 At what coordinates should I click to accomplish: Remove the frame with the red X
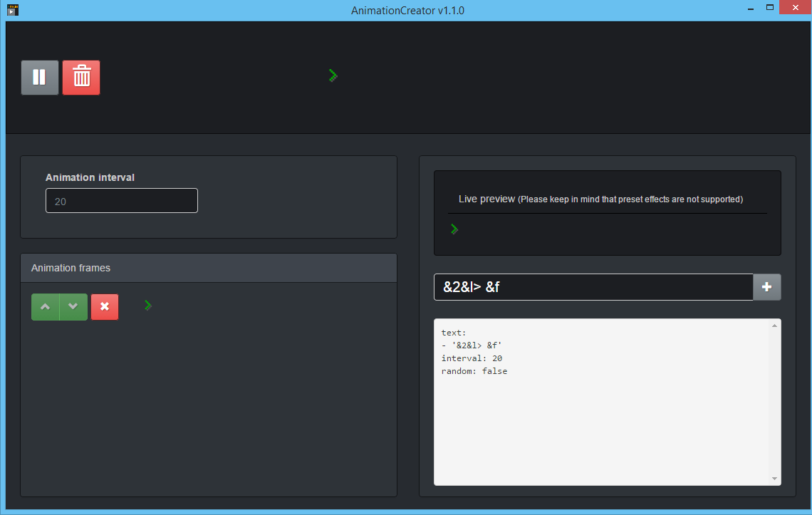point(105,307)
